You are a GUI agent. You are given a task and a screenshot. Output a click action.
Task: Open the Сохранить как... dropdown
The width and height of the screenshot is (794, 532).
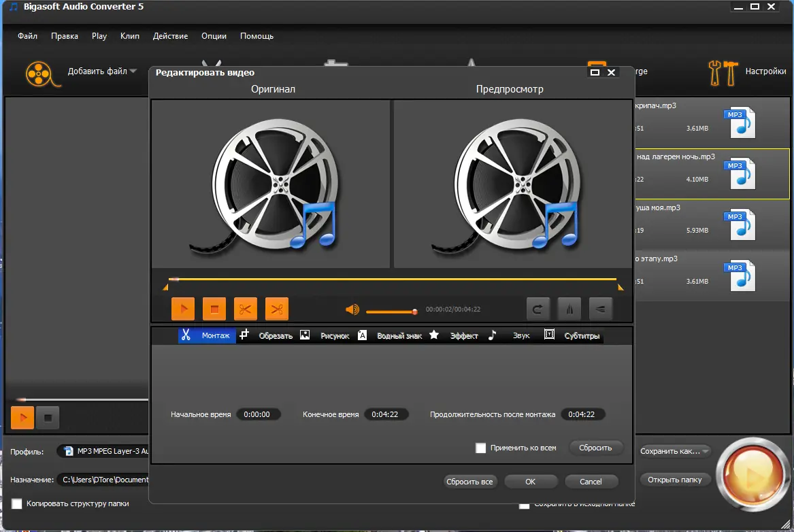pyautogui.click(x=674, y=451)
